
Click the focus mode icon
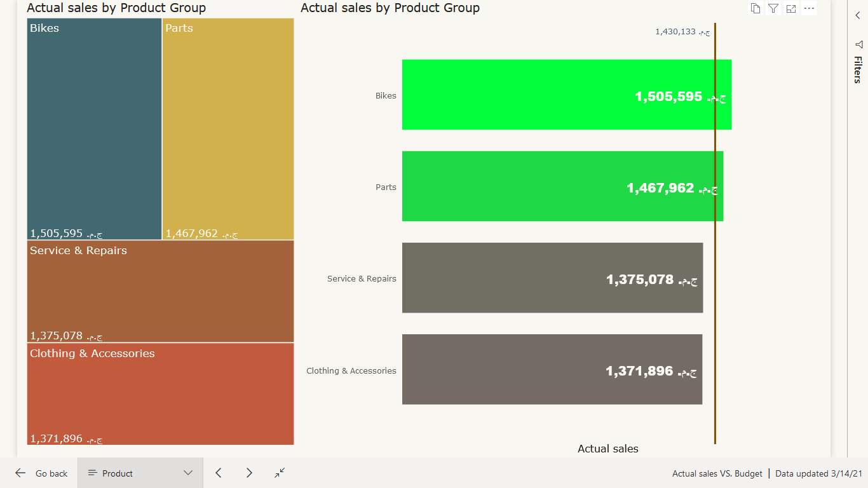click(x=791, y=8)
